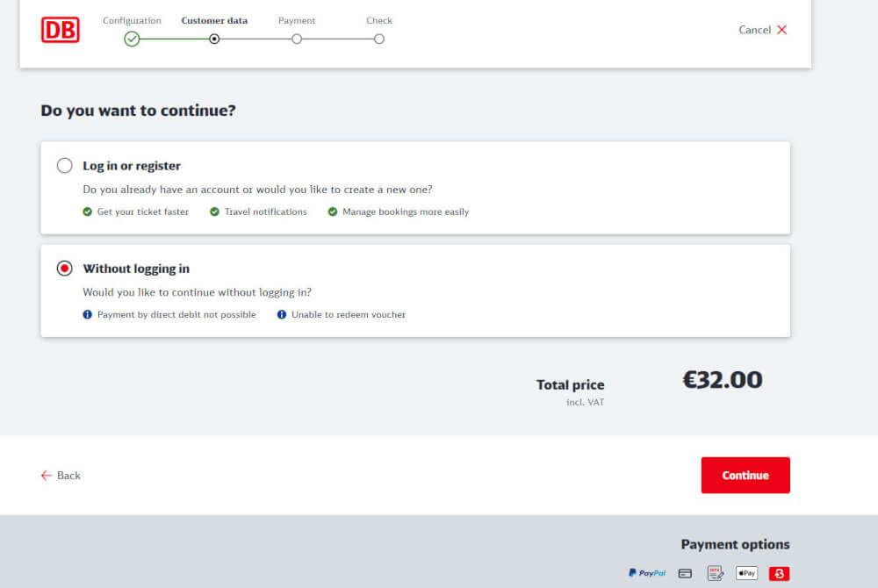
Task: Click the SEPA direct debit icon
Action: [715, 573]
